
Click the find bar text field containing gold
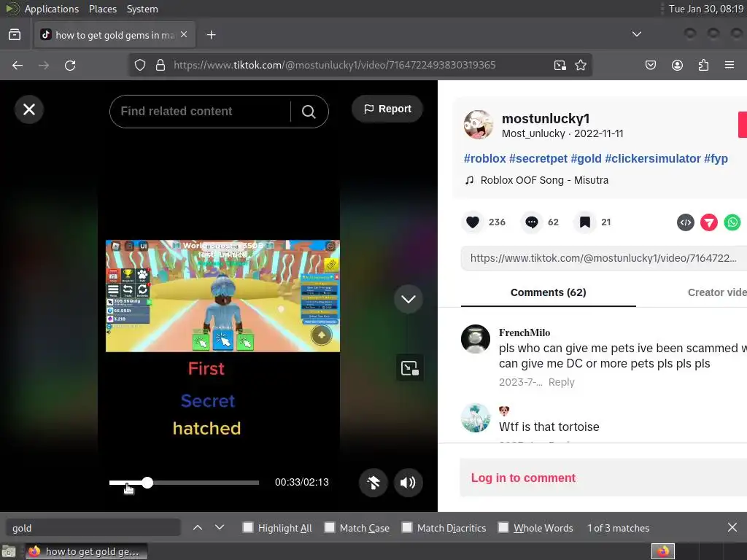(93, 528)
